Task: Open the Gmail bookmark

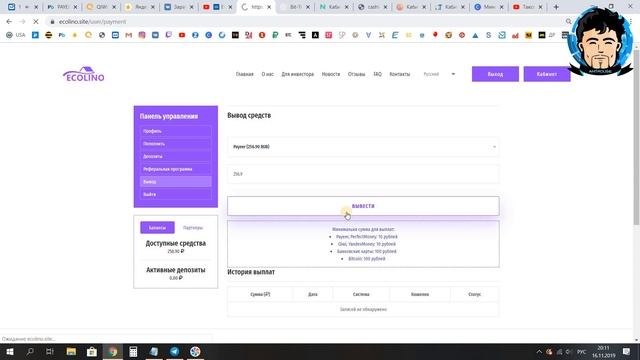Action: [x=129, y=35]
